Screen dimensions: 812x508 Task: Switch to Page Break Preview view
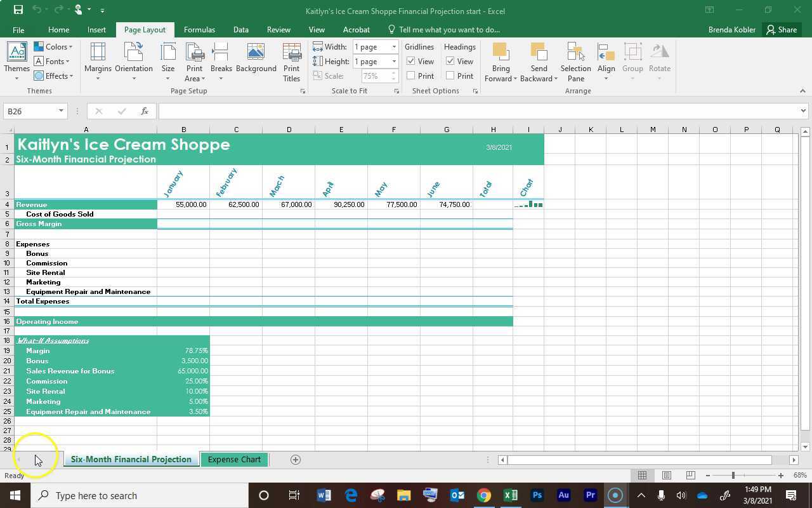(690, 475)
